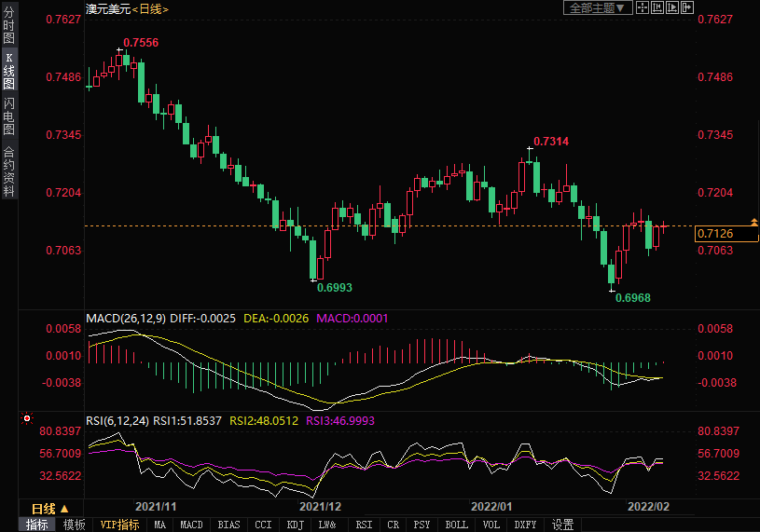Switch to 分时图 view in left sidebar

coord(8,26)
